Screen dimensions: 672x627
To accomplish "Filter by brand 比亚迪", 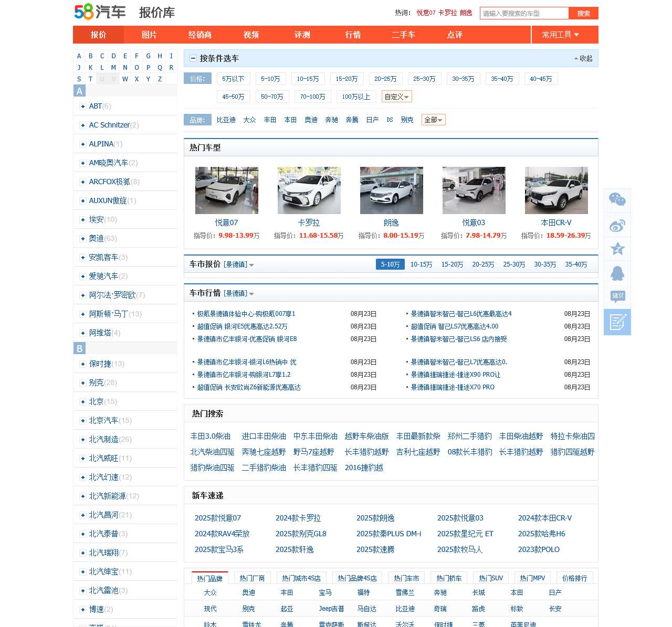I will click(226, 120).
